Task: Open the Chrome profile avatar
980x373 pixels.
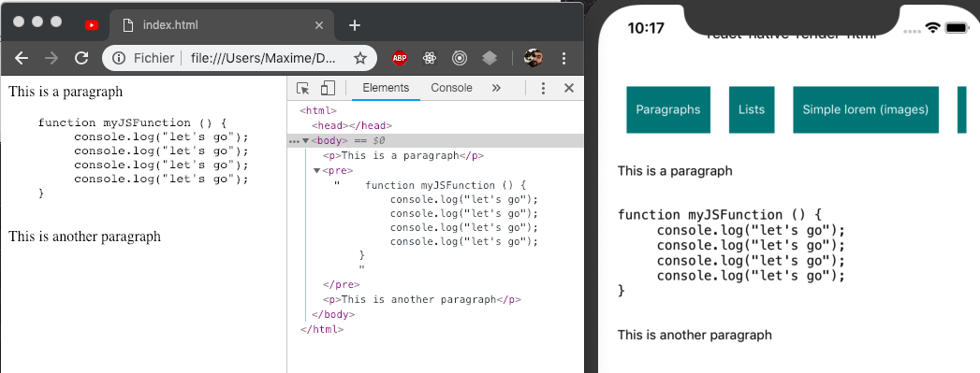Action: click(x=534, y=58)
